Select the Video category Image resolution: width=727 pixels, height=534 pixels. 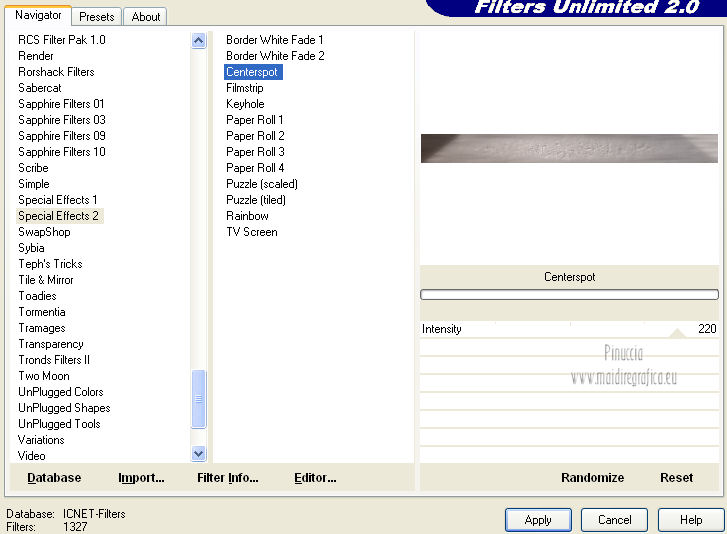pos(32,456)
